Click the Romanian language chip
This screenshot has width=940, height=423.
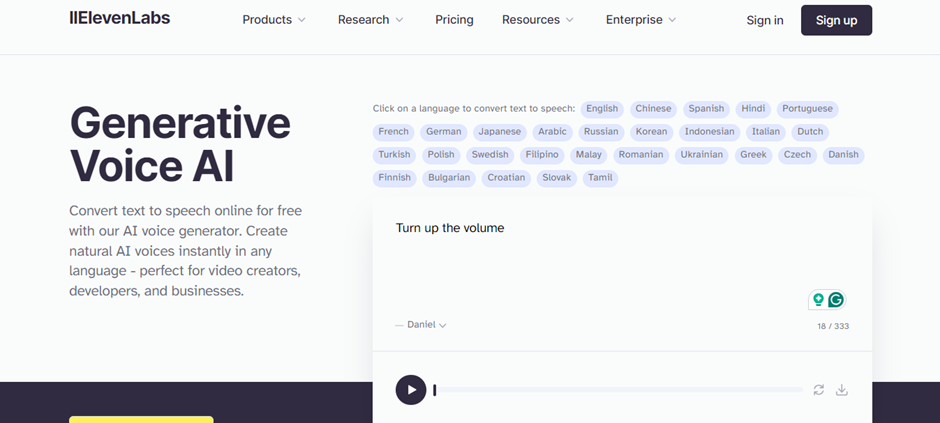(x=641, y=155)
